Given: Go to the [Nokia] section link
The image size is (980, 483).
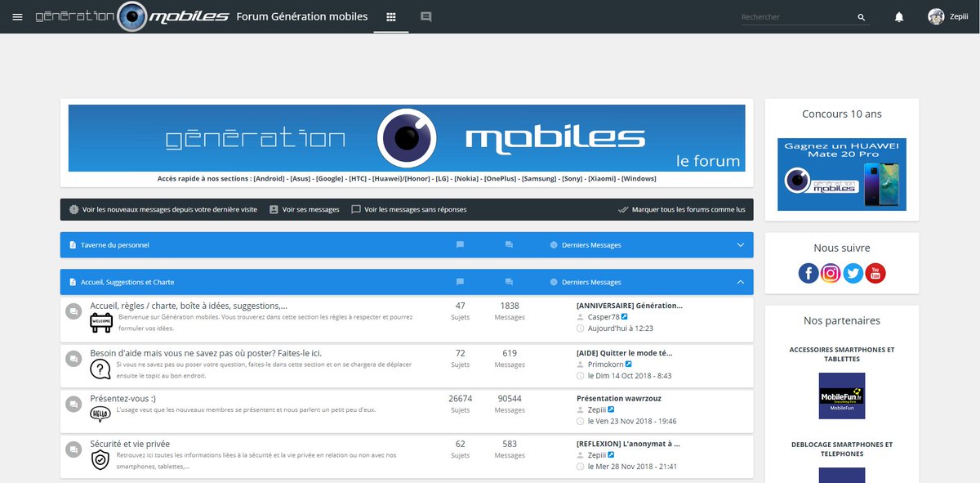Looking at the screenshot, I should click(467, 178).
